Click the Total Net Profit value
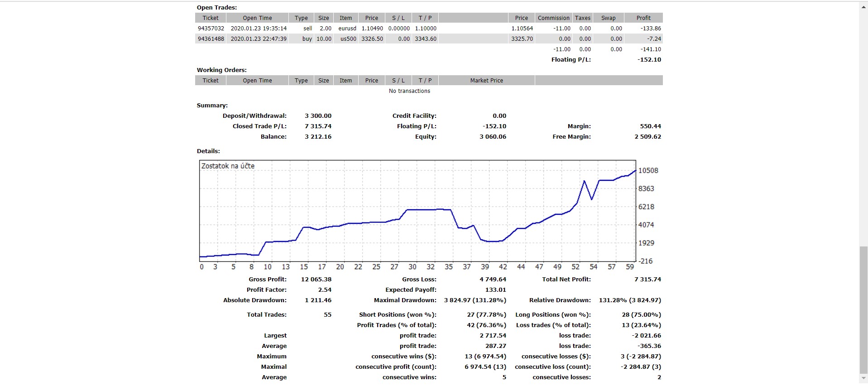The image size is (868, 386). click(x=647, y=280)
